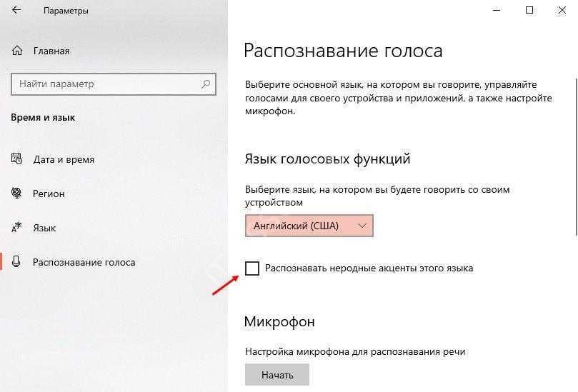Enable the non-native accents checkbox
Viewport: 578px width, 392px height.
tap(252, 268)
